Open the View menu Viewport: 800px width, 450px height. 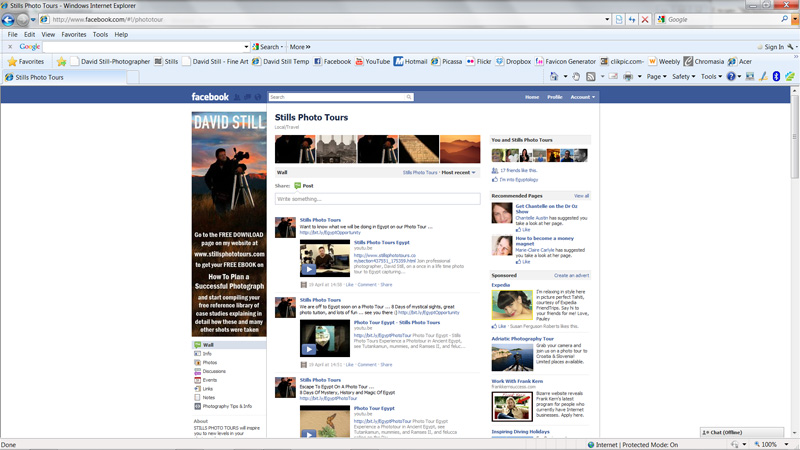point(48,35)
